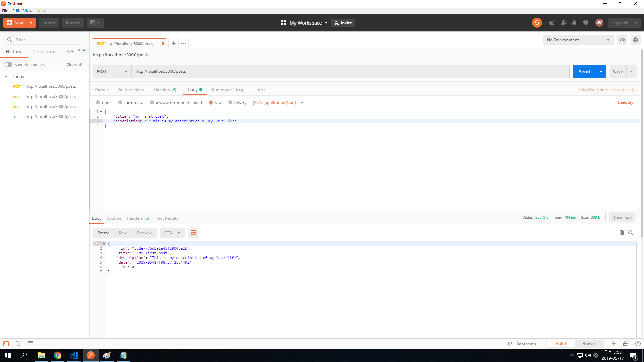Switch to the Collections tab
This screenshot has width=644, height=362.
click(44, 51)
